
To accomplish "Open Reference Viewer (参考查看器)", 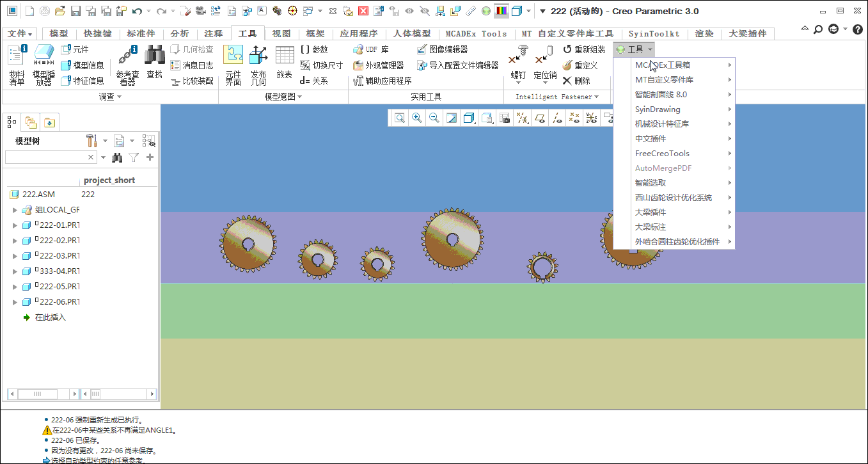I will (127, 65).
